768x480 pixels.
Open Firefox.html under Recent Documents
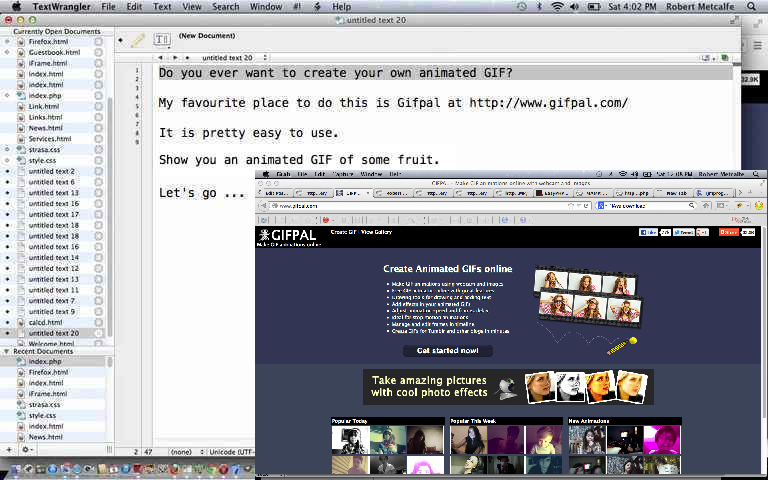pyautogui.click(x=48, y=372)
